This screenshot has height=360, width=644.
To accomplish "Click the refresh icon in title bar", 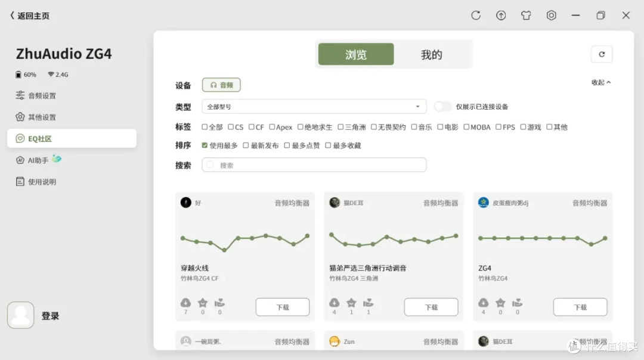I will pos(476,15).
